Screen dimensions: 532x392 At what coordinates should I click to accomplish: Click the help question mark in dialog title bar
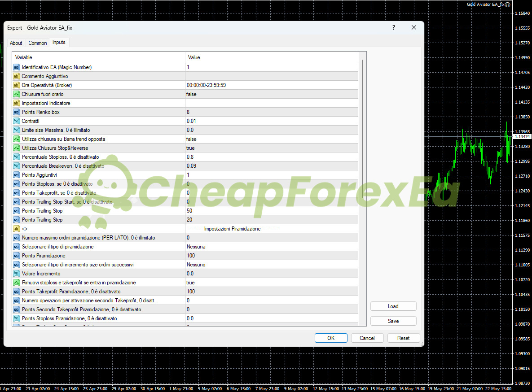point(394,27)
